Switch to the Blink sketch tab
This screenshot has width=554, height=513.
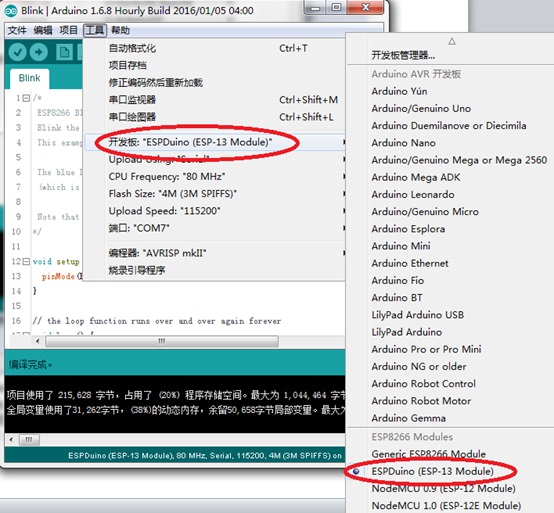[x=29, y=78]
